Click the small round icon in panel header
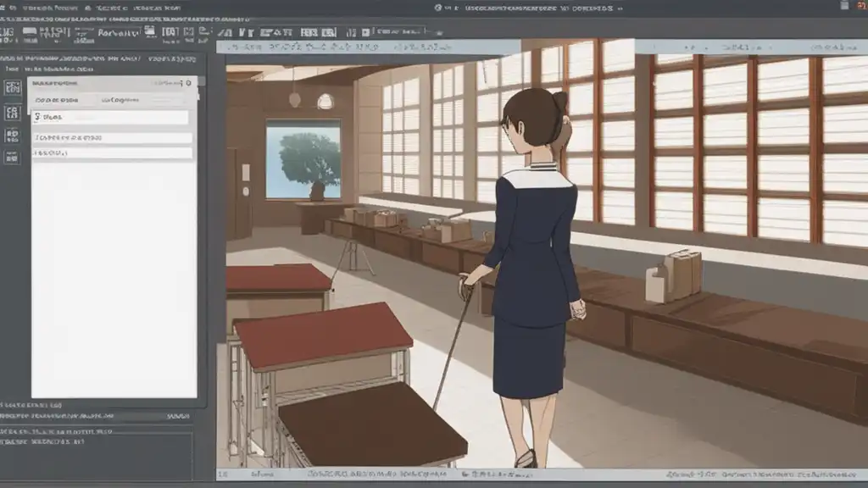 tap(189, 83)
